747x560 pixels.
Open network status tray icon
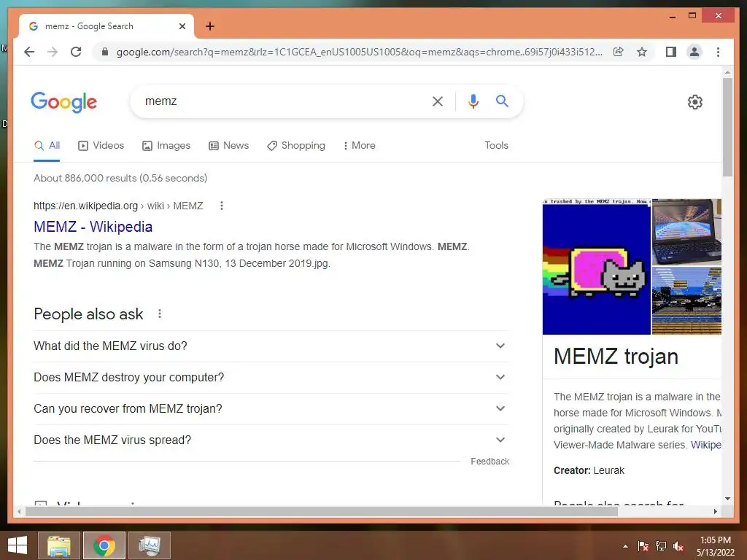[x=661, y=546]
